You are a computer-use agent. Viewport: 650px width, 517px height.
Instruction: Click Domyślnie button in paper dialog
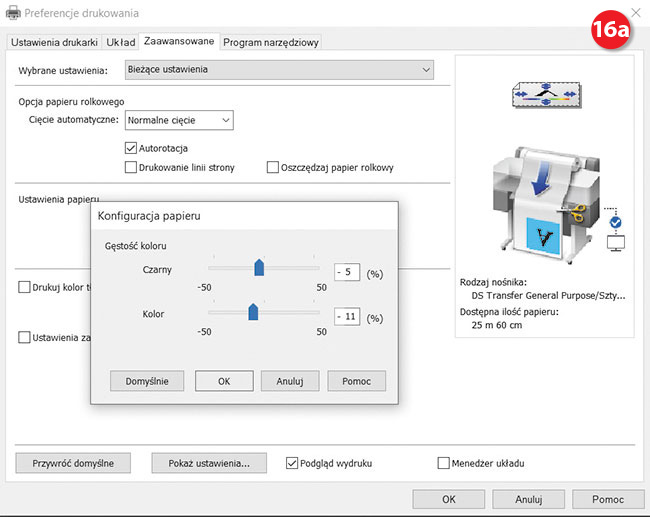click(147, 381)
